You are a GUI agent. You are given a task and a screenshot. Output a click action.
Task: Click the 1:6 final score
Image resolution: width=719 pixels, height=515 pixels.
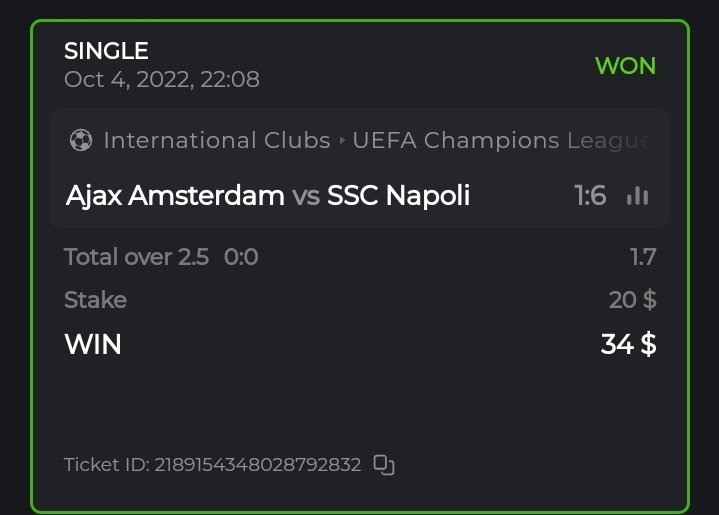tap(590, 195)
